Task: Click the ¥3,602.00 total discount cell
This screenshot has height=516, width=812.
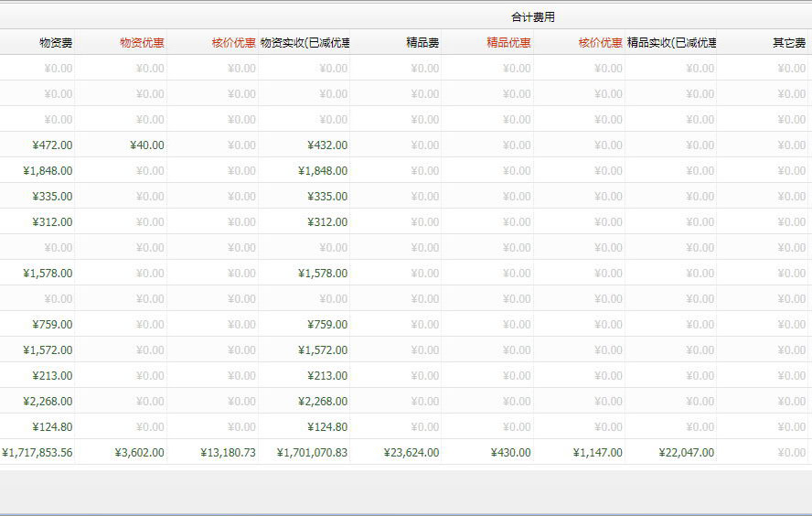Action: tap(139, 453)
